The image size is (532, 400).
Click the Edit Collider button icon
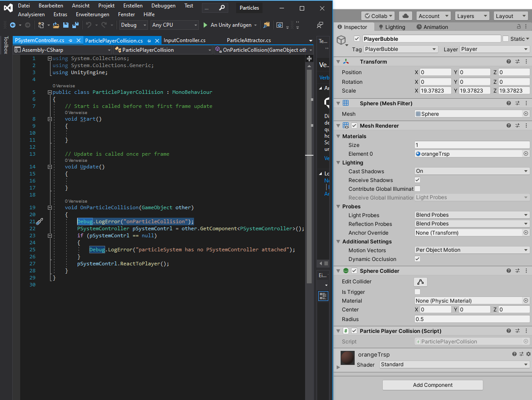coord(421,282)
